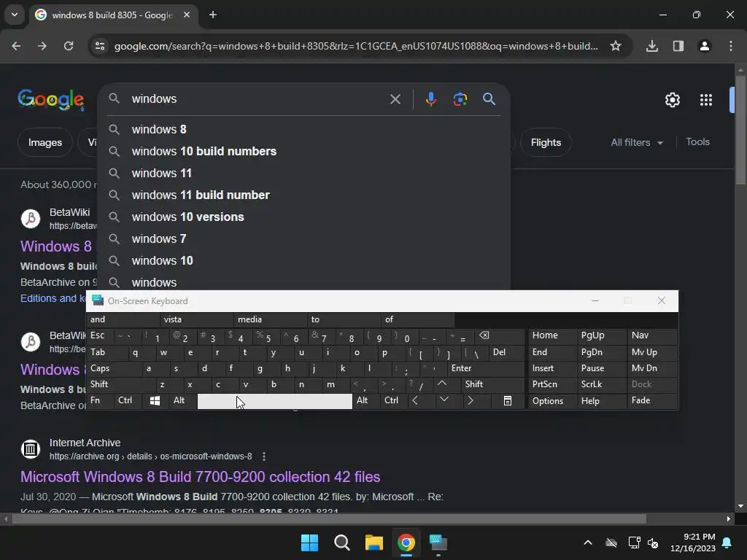Open Google quick settings gear
This screenshot has height=560, width=747.
(672, 100)
